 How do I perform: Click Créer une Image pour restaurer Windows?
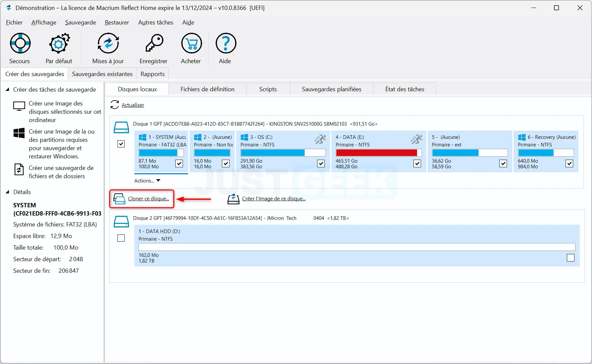[x=62, y=144]
